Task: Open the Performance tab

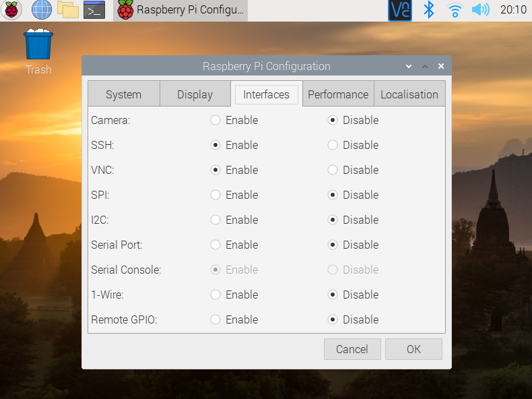Action: pos(338,94)
